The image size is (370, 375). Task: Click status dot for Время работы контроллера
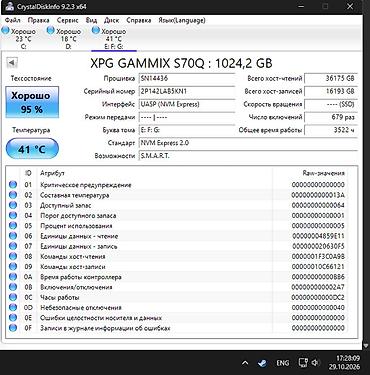(x=13, y=277)
